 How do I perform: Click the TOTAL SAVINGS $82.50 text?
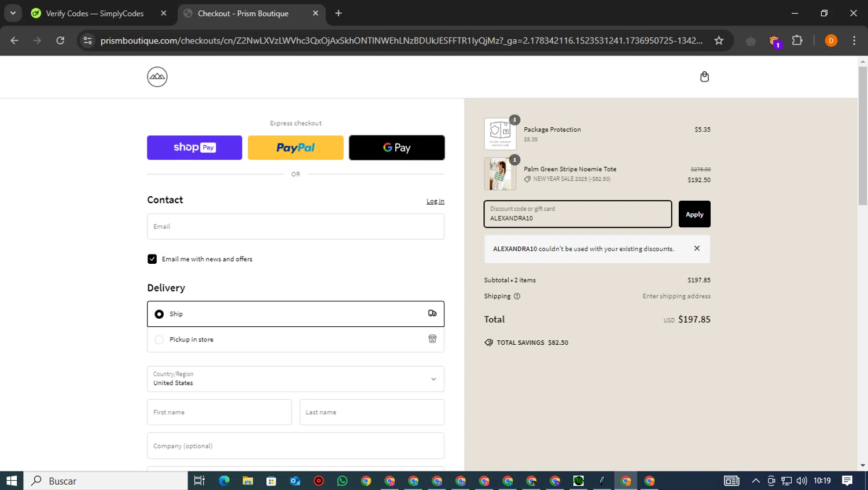click(532, 342)
